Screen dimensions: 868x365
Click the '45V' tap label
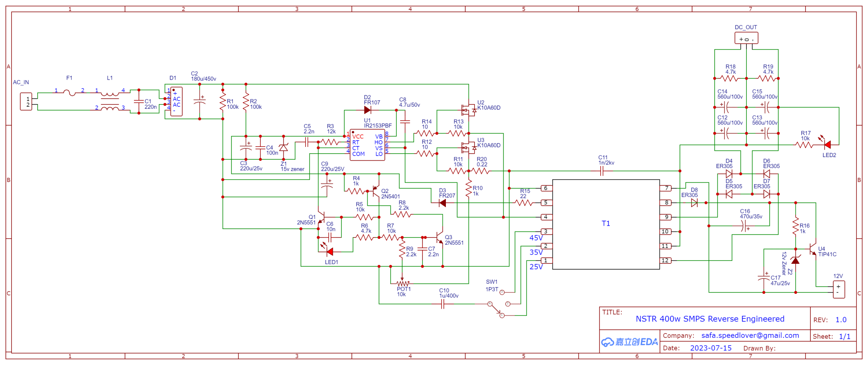(536, 238)
